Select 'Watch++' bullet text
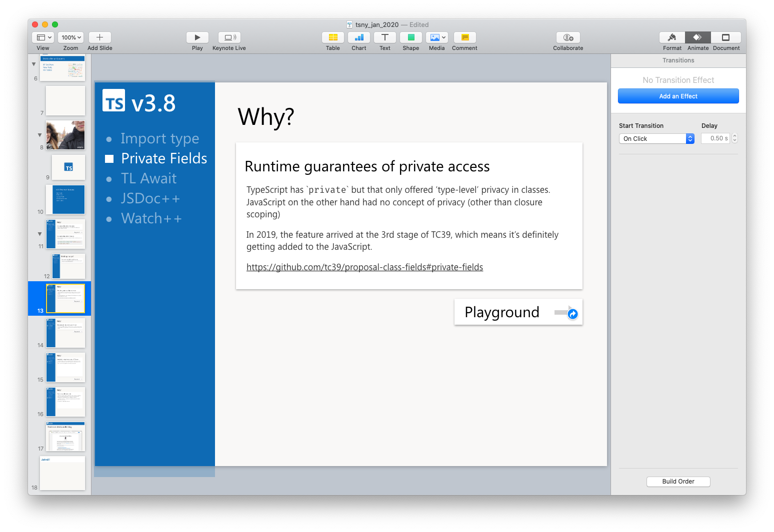774x532 pixels. [x=151, y=218]
